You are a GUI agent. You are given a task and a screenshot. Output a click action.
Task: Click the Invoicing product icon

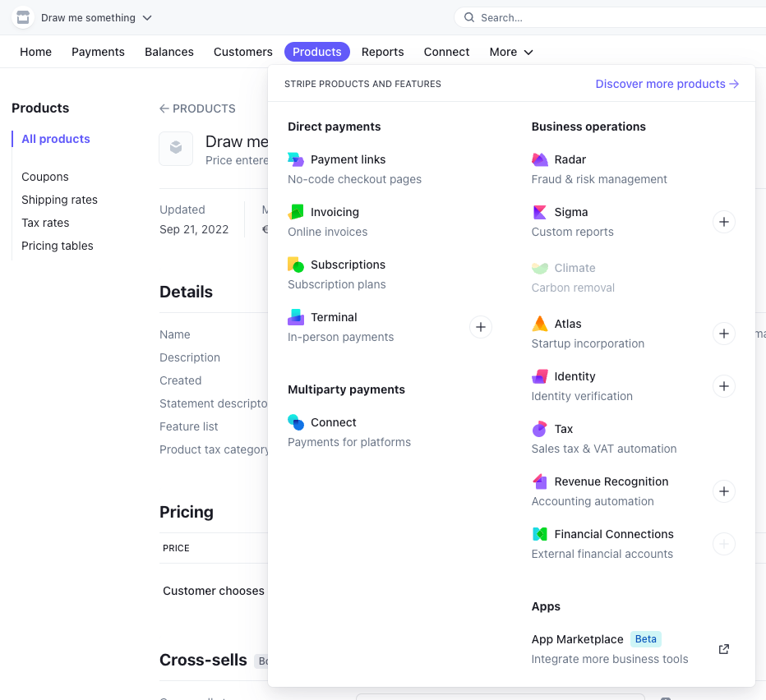click(x=296, y=212)
